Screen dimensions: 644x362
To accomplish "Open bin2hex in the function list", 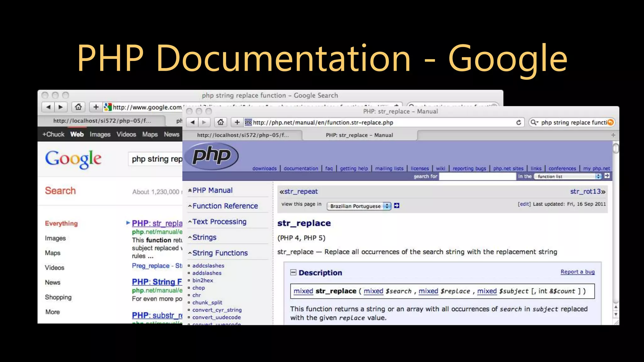I will tap(203, 280).
